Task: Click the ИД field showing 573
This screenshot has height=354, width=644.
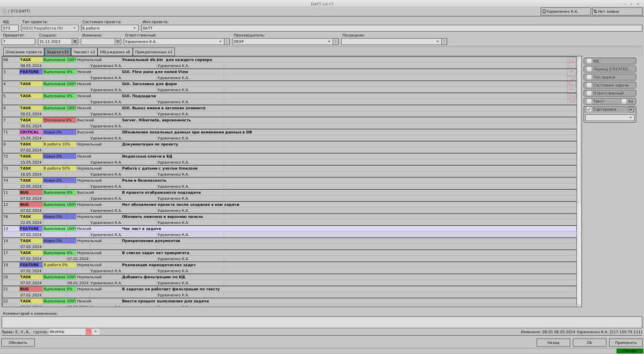Action: (10, 28)
